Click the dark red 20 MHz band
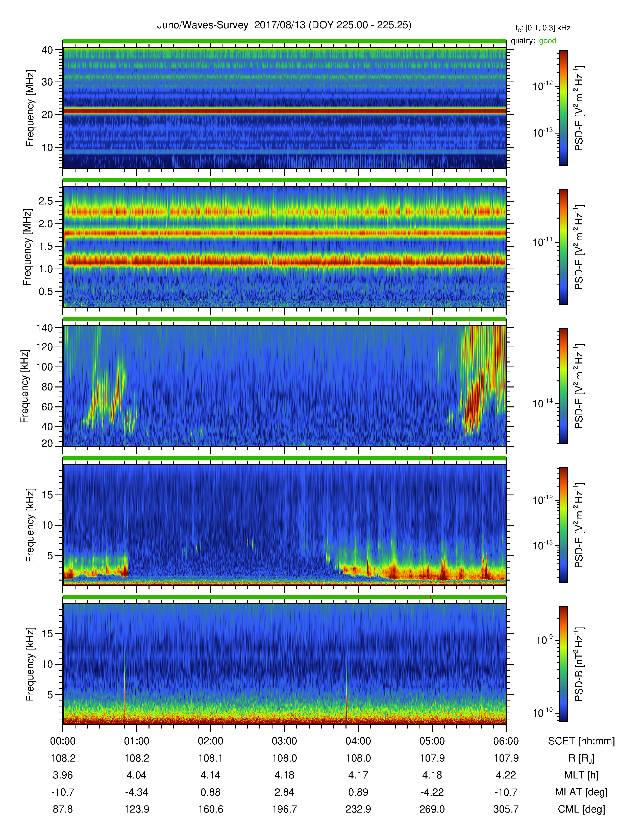 [x=284, y=111]
